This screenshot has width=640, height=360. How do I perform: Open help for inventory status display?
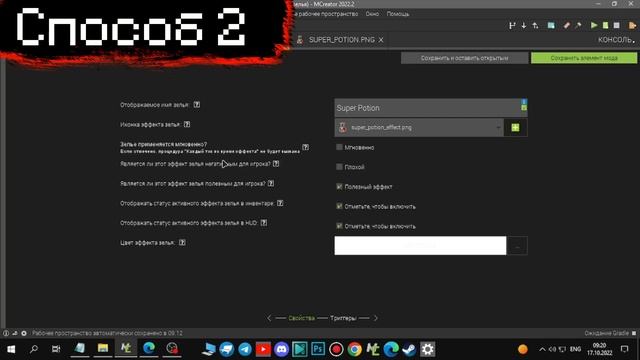tap(280, 203)
